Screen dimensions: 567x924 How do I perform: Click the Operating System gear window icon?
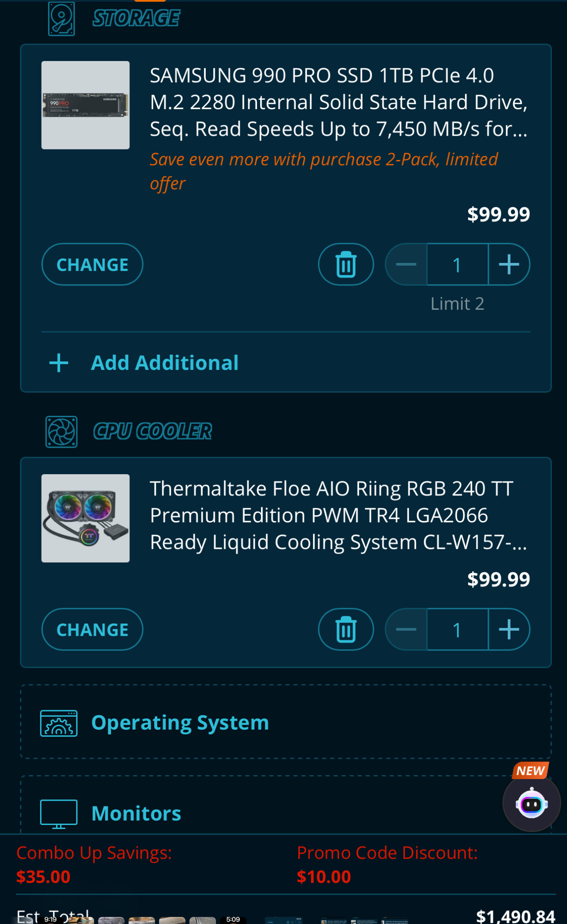[x=59, y=723]
